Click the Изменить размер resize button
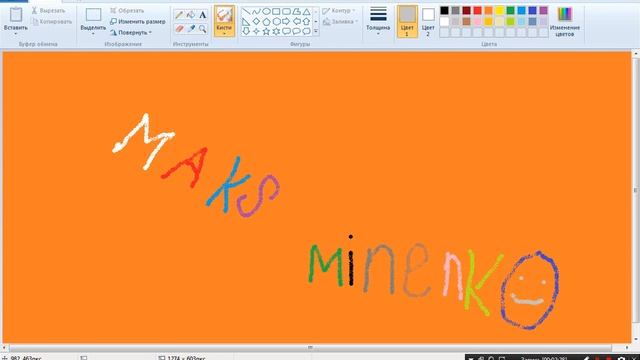This screenshot has height=360, width=640. click(x=138, y=22)
